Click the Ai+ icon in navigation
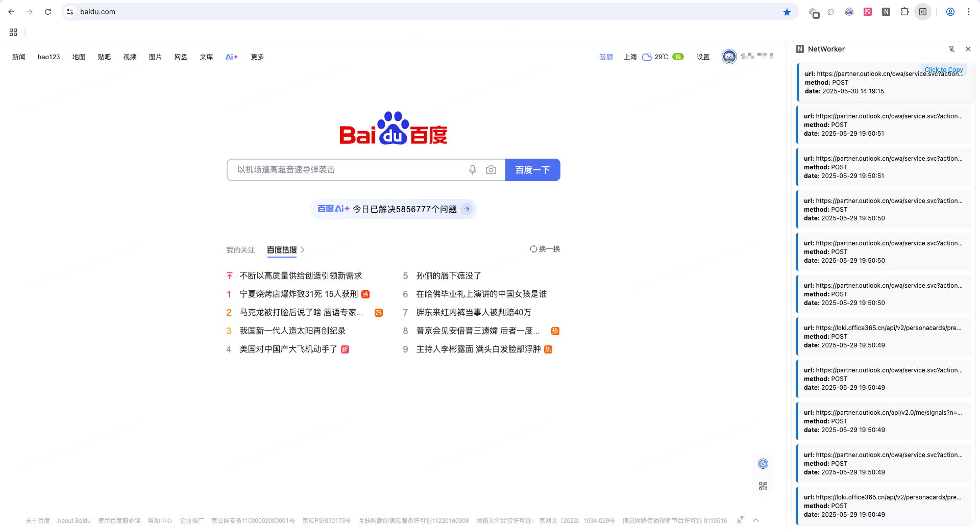Viewport: 980px width, 530px height. (x=232, y=57)
